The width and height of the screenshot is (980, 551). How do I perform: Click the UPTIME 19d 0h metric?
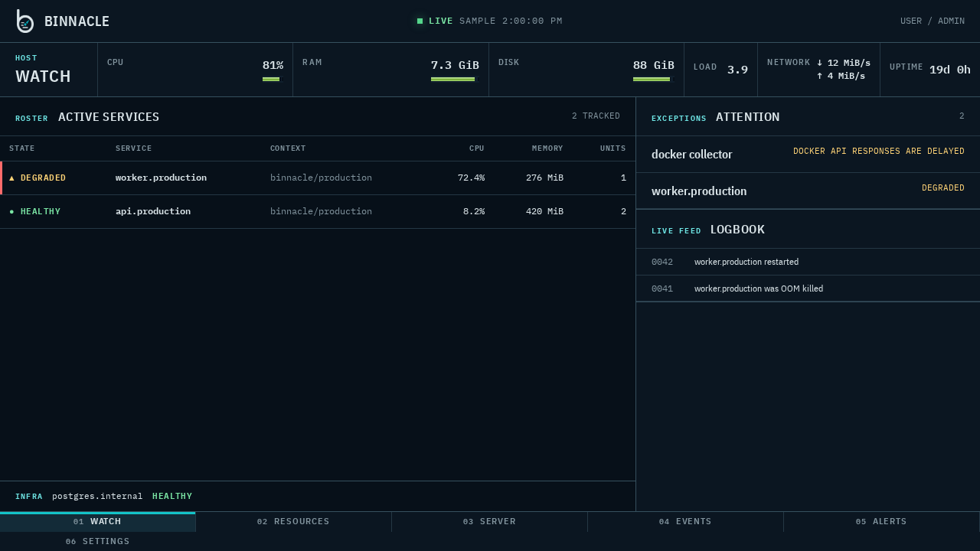coord(930,70)
